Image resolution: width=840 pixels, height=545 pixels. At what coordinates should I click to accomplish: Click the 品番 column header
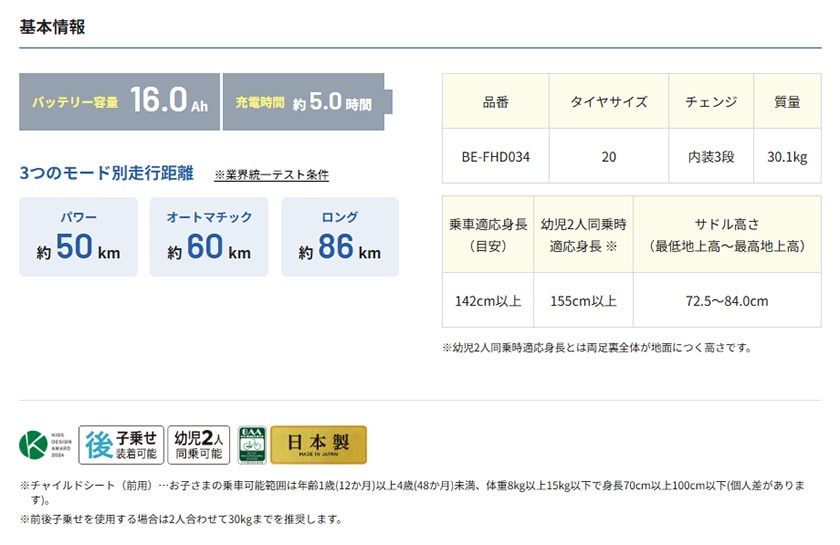point(496,101)
